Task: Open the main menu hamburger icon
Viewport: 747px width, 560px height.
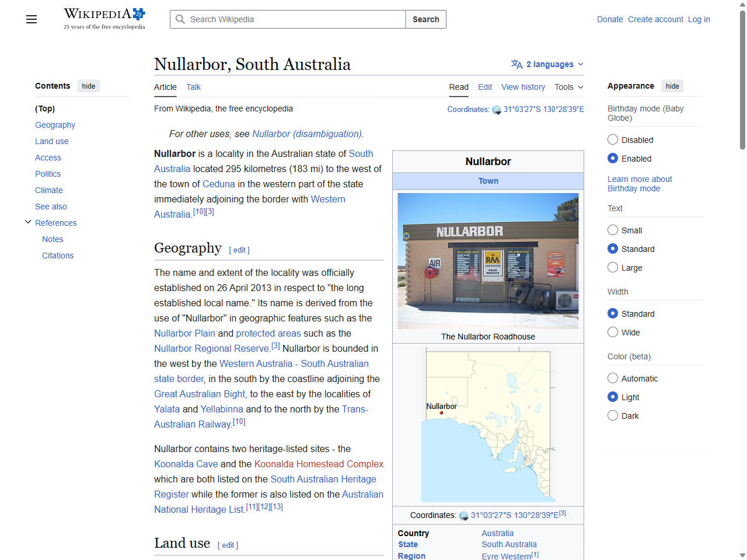Action: click(32, 19)
